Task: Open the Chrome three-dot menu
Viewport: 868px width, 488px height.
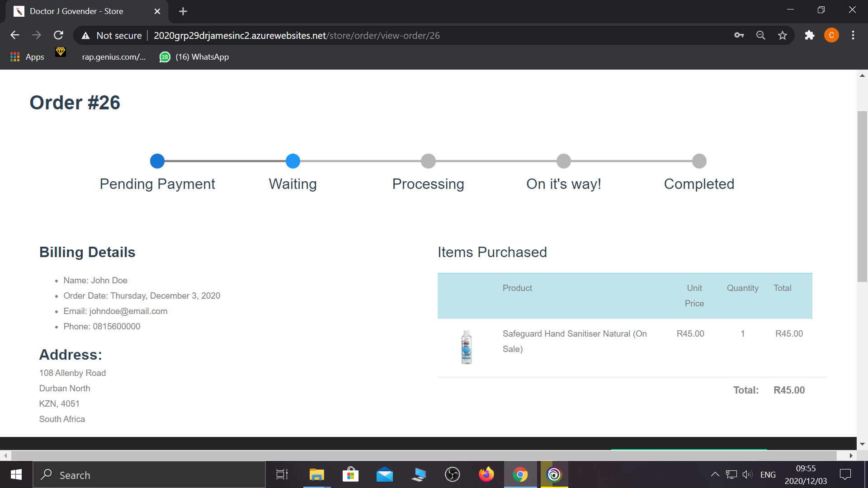Action: pyautogui.click(x=853, y=35)
